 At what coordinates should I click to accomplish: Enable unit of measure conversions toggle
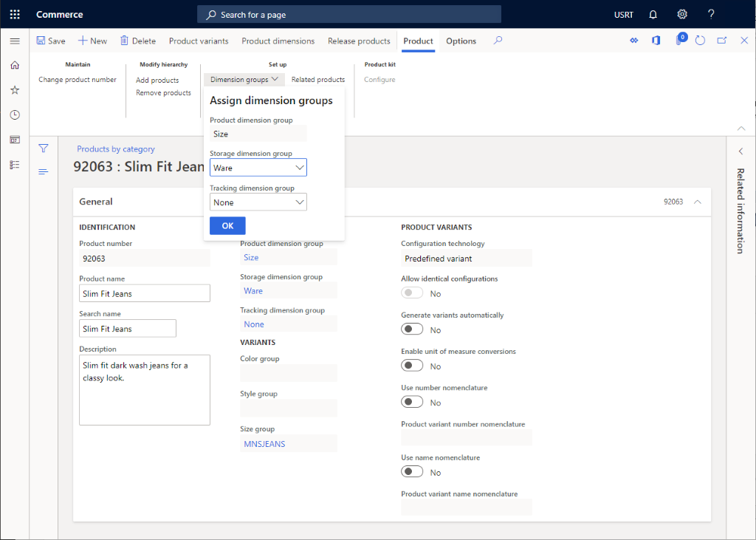[411, 364]
